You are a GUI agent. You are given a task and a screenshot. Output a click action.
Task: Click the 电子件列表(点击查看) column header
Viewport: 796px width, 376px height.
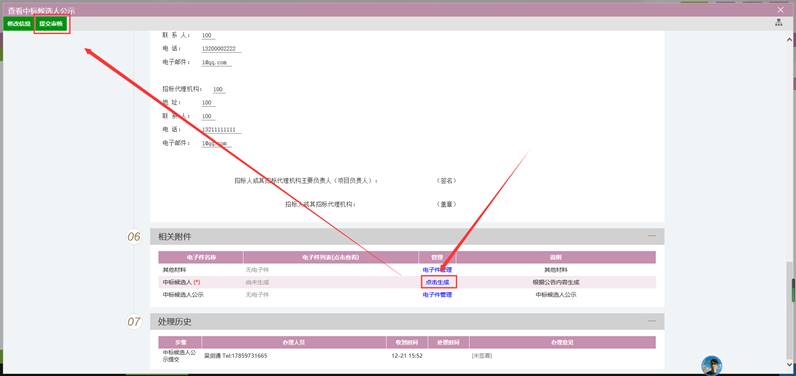tap(330, 257)
